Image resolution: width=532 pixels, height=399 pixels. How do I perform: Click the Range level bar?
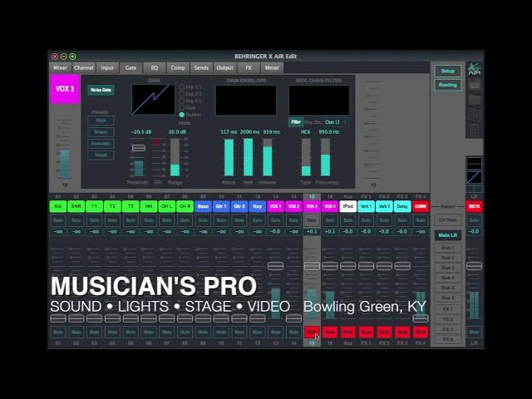click(x=175, y=157)
